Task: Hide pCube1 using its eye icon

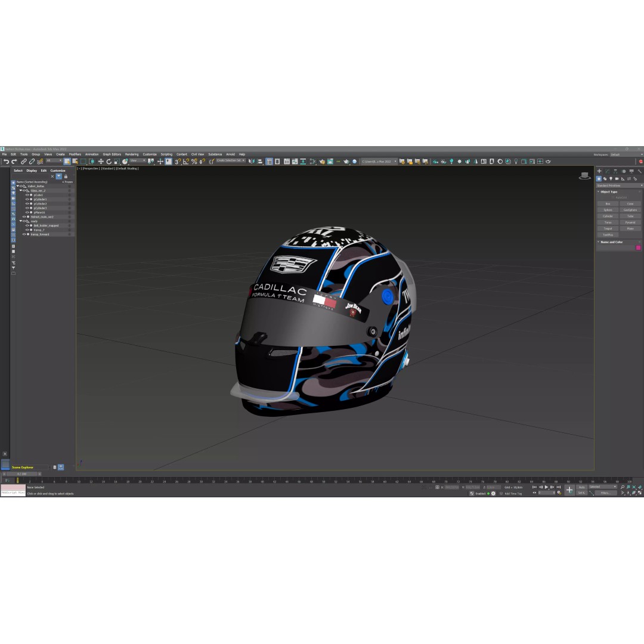Action: tap(27, 195)
